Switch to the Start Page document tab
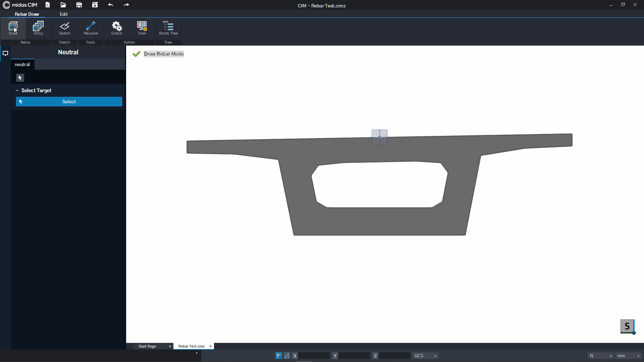Viewport: 644px width, 362px height. point(147,346)
